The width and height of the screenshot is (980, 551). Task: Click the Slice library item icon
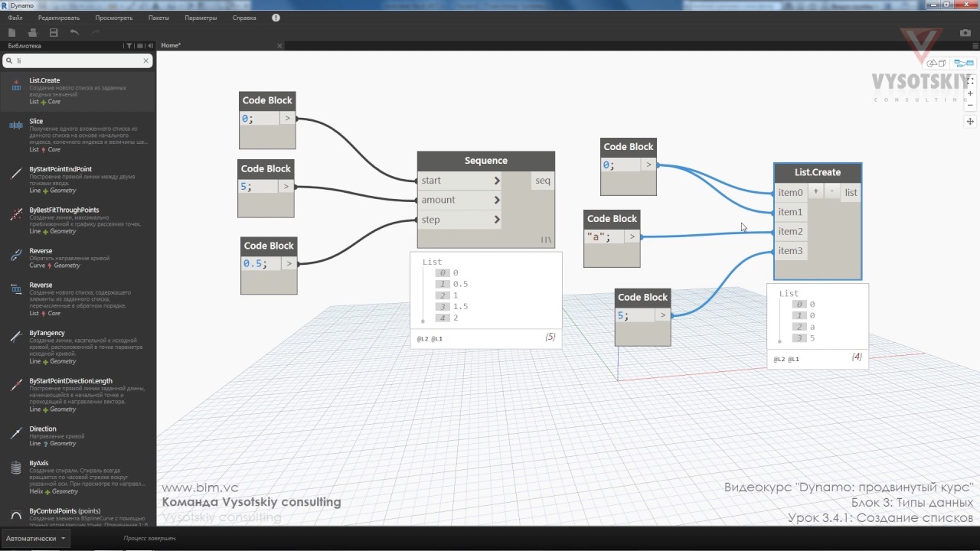(x=15, y=125)
